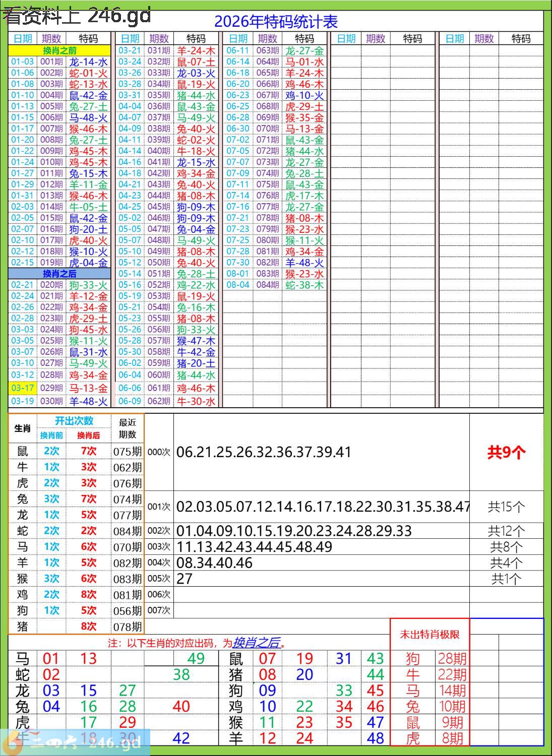Select blue 48 in the 羊 number row
Viewport: 552px width, 756px height.
tap(376, 738)
